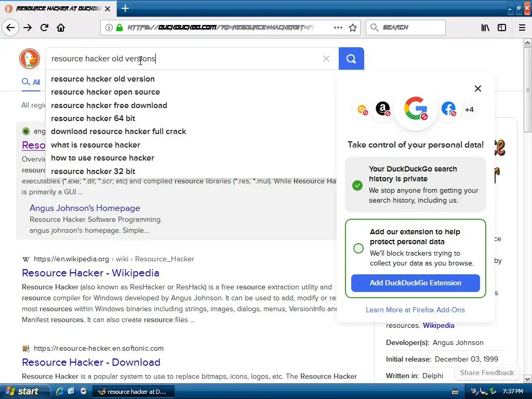532x399 pixels.
Task: Open a new browser tab
Action: point(125,8)
